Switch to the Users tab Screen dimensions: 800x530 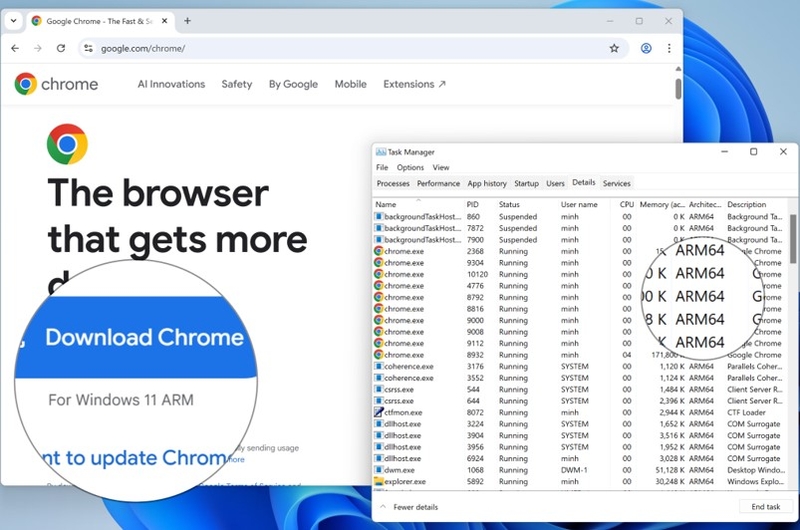555,183
